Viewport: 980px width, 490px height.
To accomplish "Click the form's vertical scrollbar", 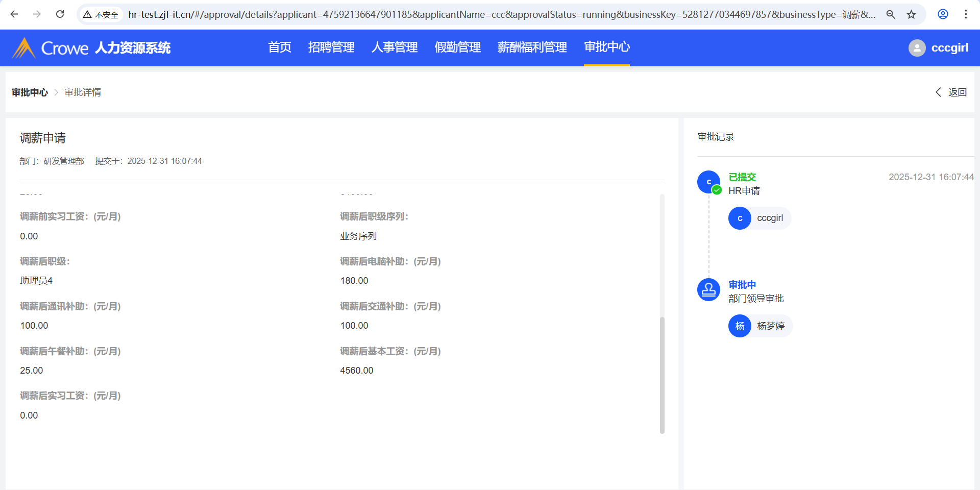I will [662, 375].
